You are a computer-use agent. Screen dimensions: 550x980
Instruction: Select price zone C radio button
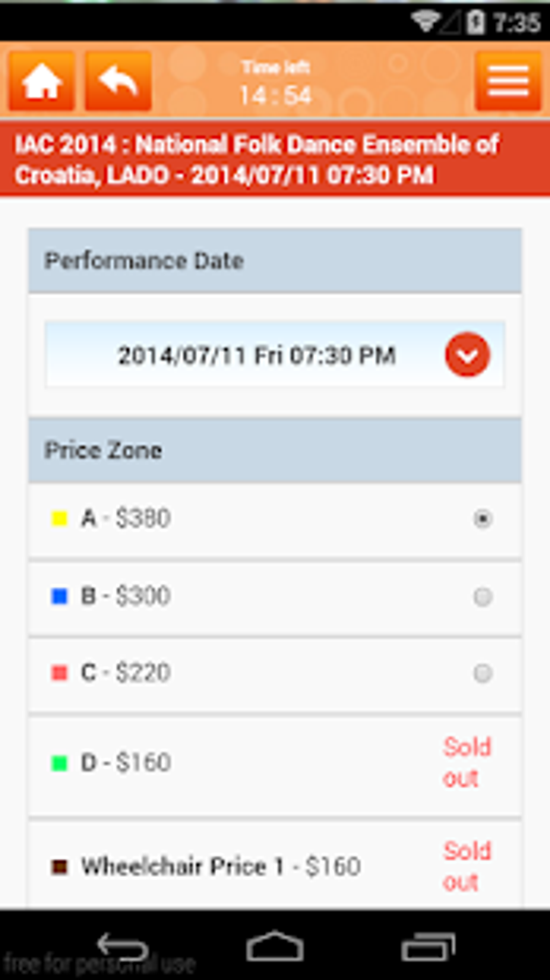[x=483, y=673]
